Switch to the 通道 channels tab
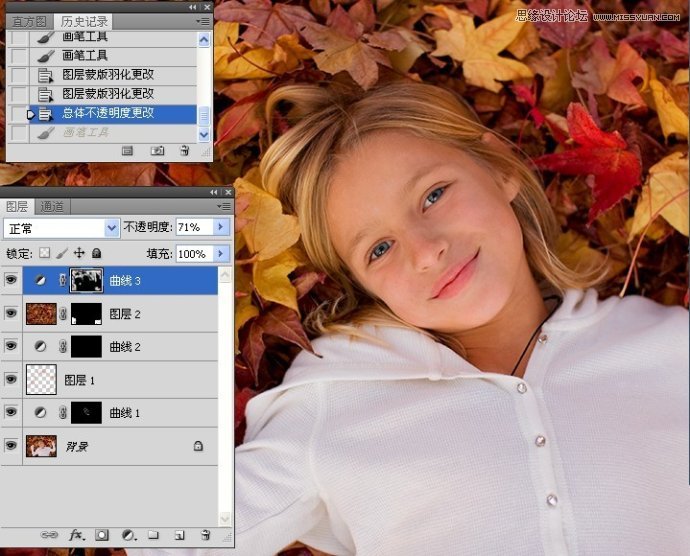Screen dimensions: 690x556 [52, 207]
